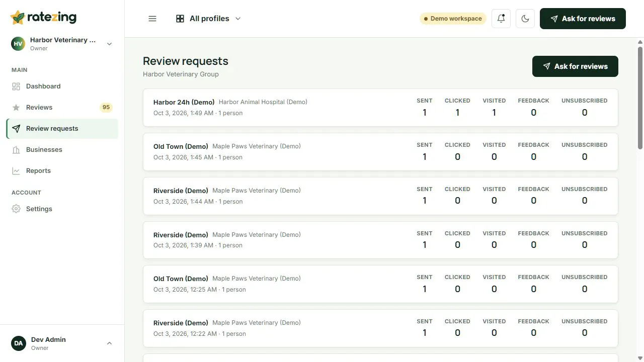Click the Review requests paper-plane icon

coord(16,129)
